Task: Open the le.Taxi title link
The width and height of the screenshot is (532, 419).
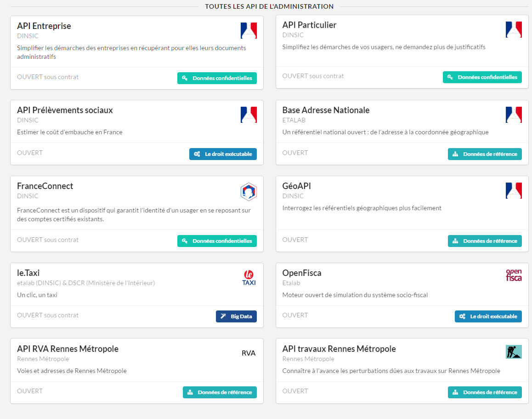Action: [x=28, y=273]
